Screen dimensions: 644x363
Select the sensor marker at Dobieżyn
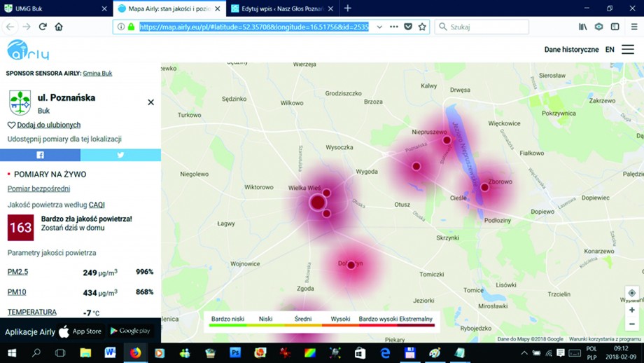(x=351, y=265)
